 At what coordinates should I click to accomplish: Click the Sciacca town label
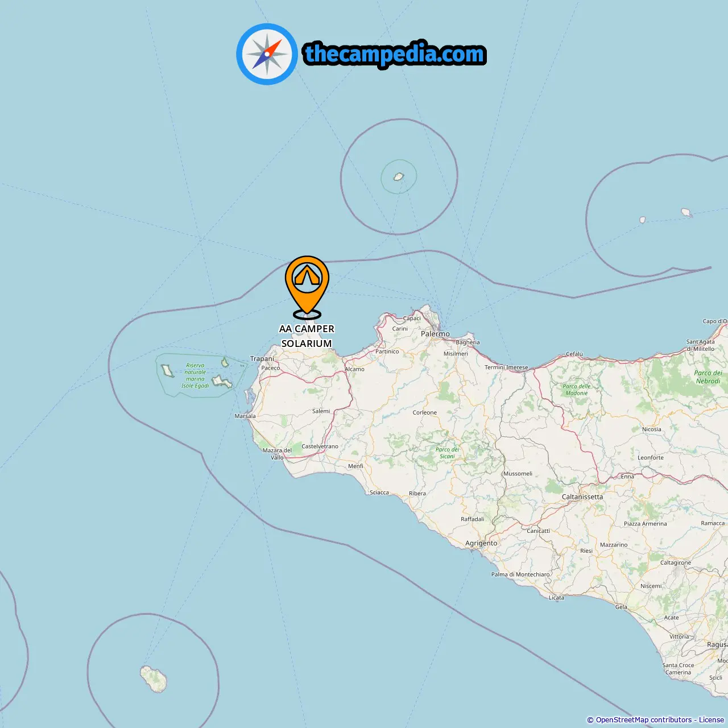pyautogui.click(x=379, y=493)
